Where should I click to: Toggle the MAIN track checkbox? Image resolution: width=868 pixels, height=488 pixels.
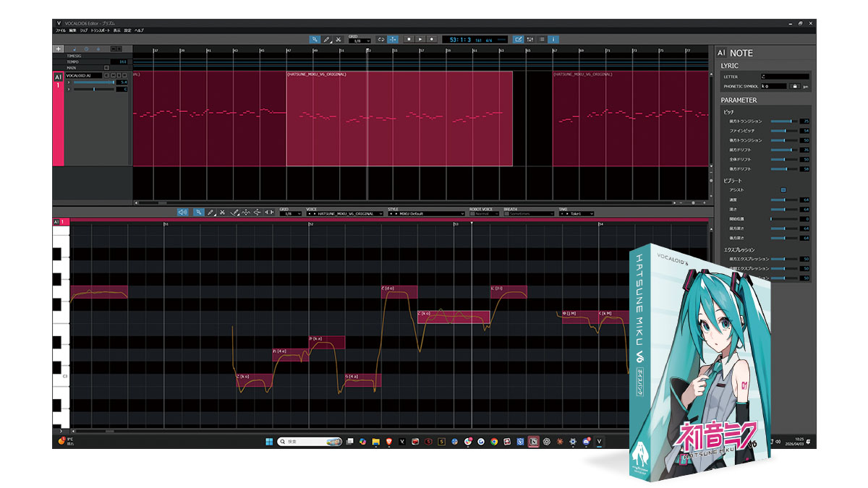coord(106,68)
